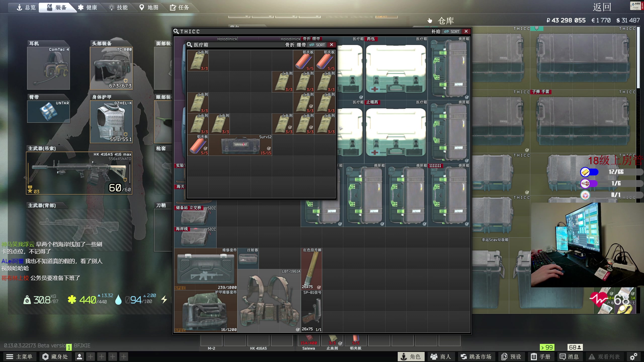The height and width of the screenshot is (362, 644).
Task: Select the 护甲维修套件 armor repair kit
Action: (206, 311)
